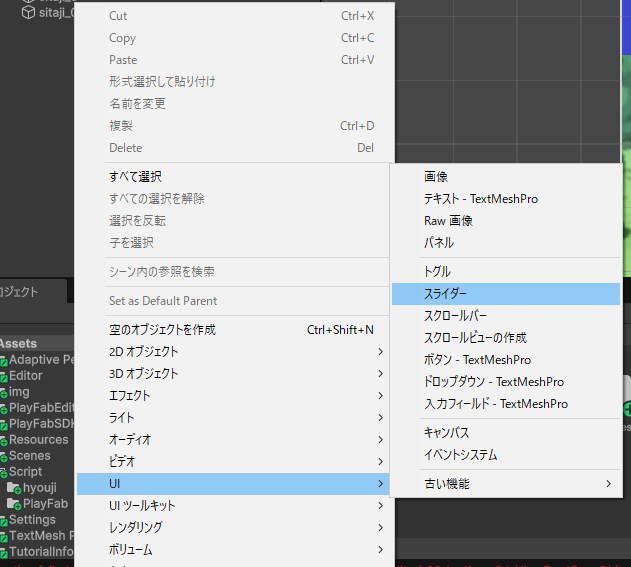Open the ライト submenu
631x567 pixels.
[x=233, y=418]
